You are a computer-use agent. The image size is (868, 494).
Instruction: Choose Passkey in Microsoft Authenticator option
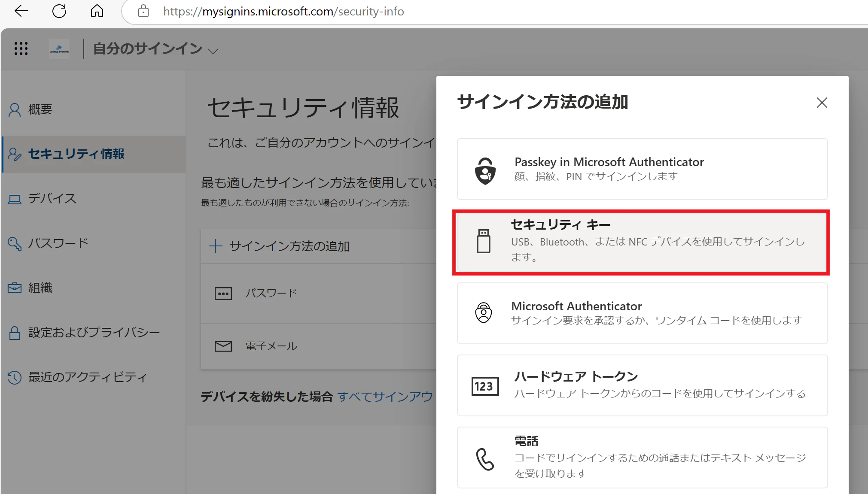642,169
